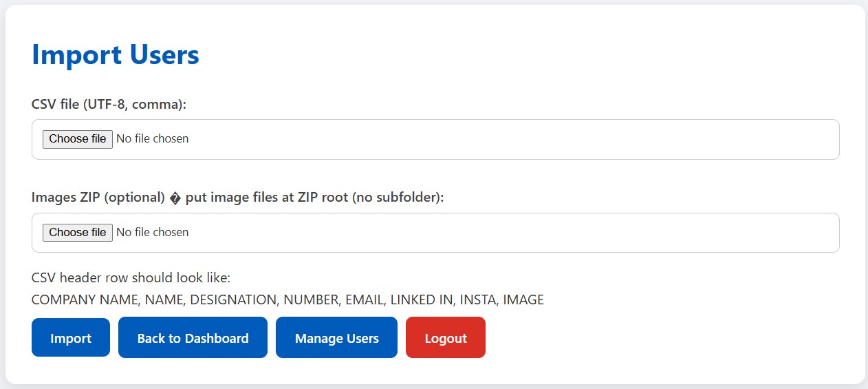
Task: Click the Import Users heading
Action: tap(116, 54)
